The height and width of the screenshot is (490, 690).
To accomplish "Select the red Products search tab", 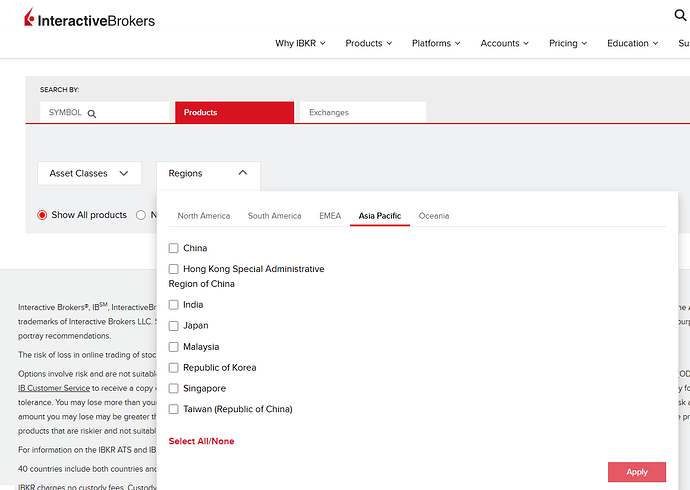I will tap(235, 112).
